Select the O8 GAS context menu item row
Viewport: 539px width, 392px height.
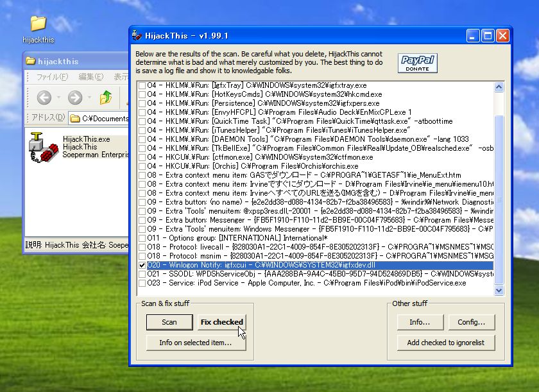coord(315,175)
